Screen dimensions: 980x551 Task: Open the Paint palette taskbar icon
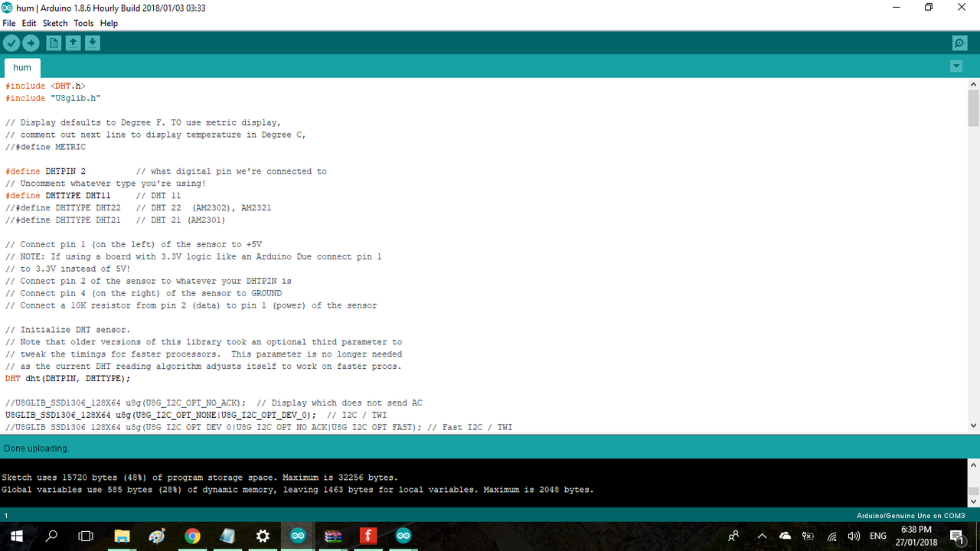coord(157,536)
